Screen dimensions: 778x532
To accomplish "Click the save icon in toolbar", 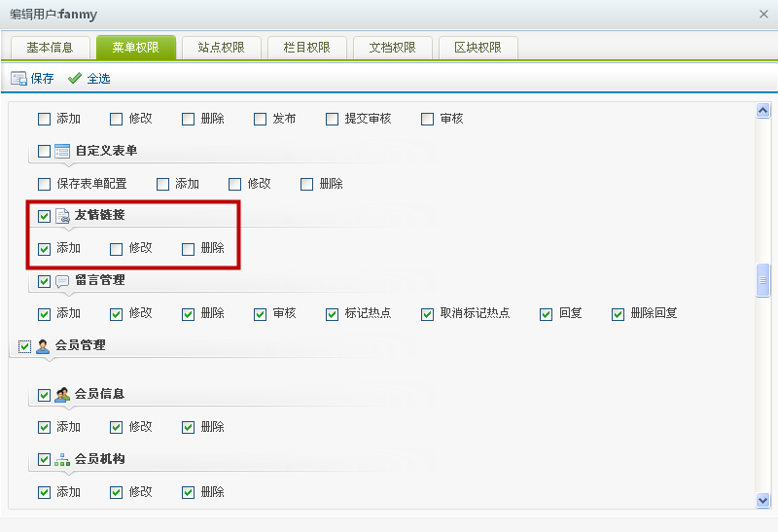I will [x=18, y=79].
